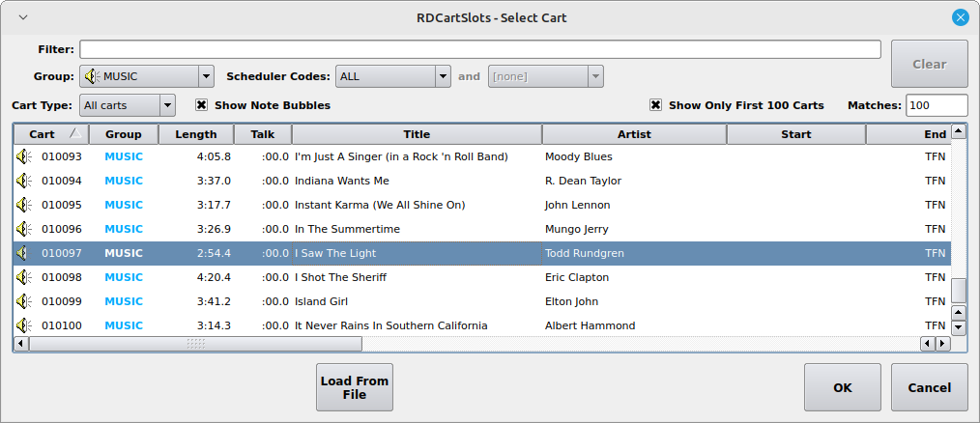The width and height of the screenshot is (980, 423).
Task: Click the speaker icon on cart 010098
Action: click(x=24, y=277)
